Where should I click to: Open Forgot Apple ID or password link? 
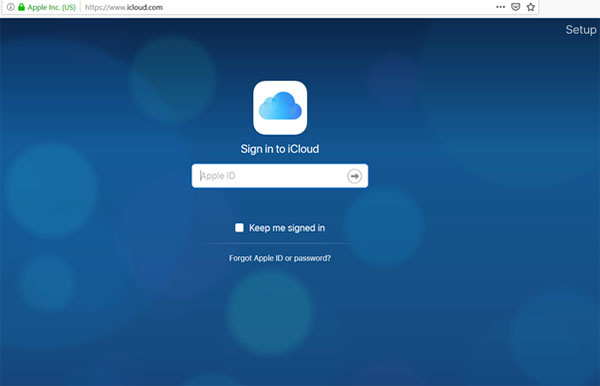[280, 258]
